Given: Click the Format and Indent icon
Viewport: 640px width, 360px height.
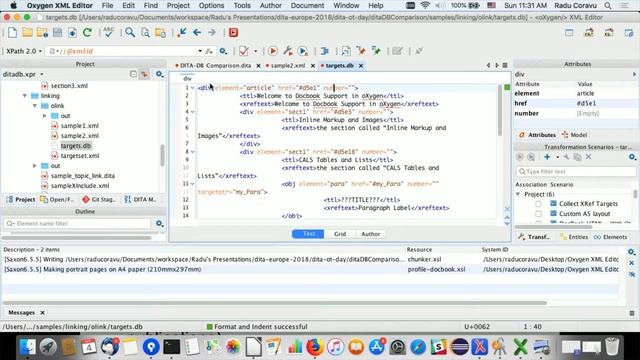Looking at the screenshot, I should [325, 51].
